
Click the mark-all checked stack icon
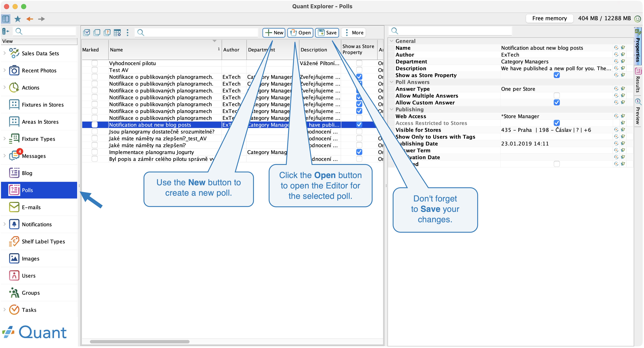click(x=87, y=33)
